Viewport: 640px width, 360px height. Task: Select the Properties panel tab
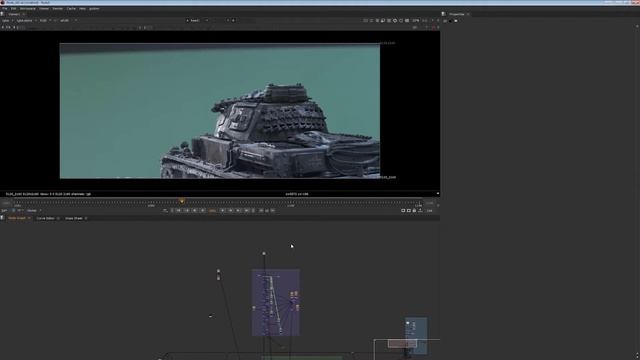coord(457,14)
